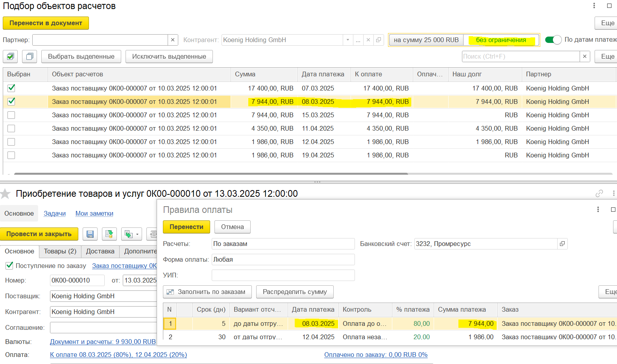This screenshot has width=617, height=364.
Task: Uncheck the row dated 07.03.2025
Action: tap(11, 88)
